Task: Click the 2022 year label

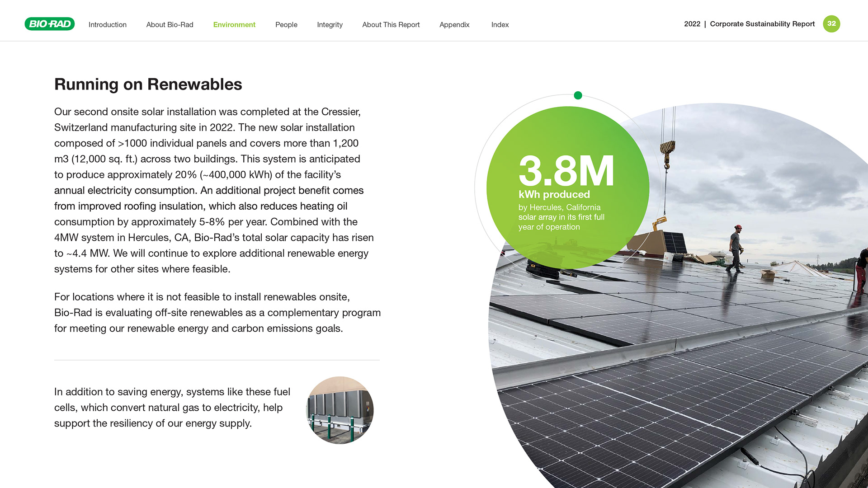Action: pos(692,24)
